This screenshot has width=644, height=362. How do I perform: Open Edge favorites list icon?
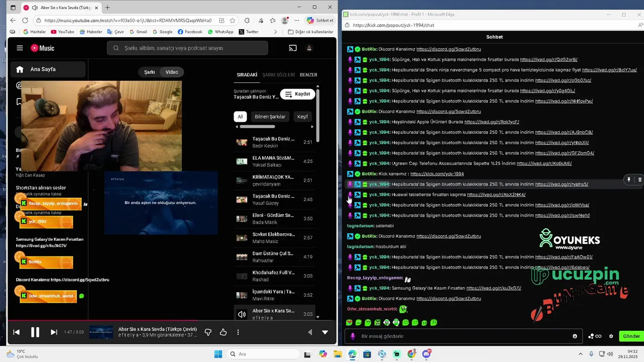[273, 21]
